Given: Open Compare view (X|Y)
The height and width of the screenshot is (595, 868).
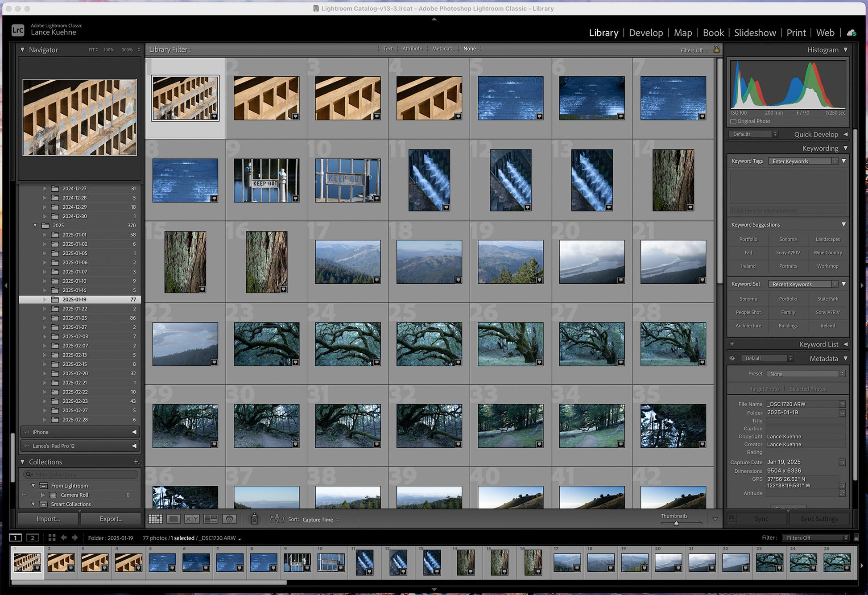Looking at the screenshot, I should point(192,519).
